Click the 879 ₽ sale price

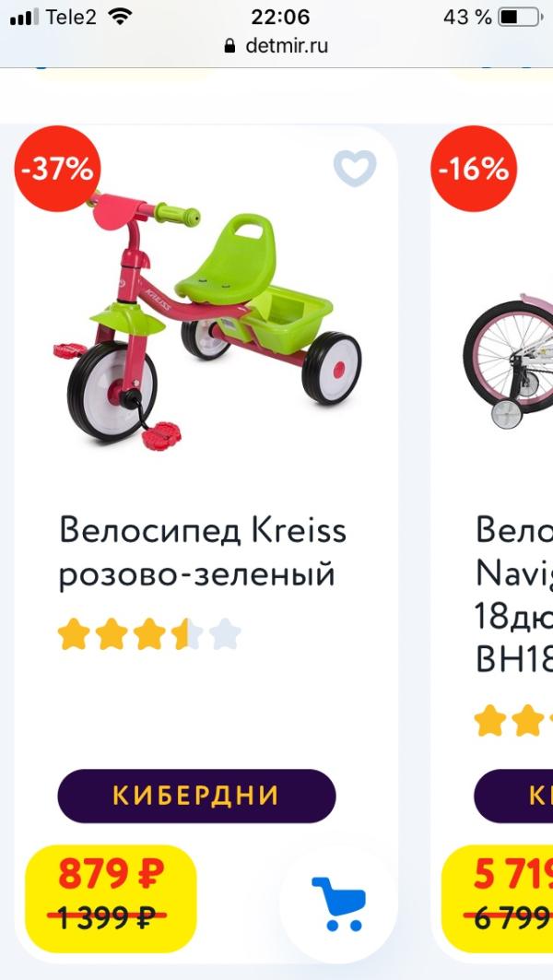(x=112, y=873)
